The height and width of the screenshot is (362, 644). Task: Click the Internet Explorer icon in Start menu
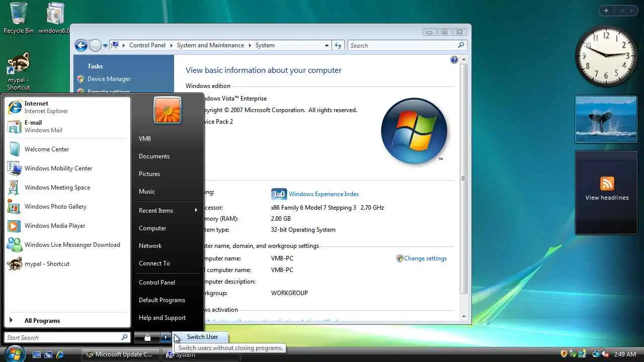pyautogui.click(x=15, y=107)
